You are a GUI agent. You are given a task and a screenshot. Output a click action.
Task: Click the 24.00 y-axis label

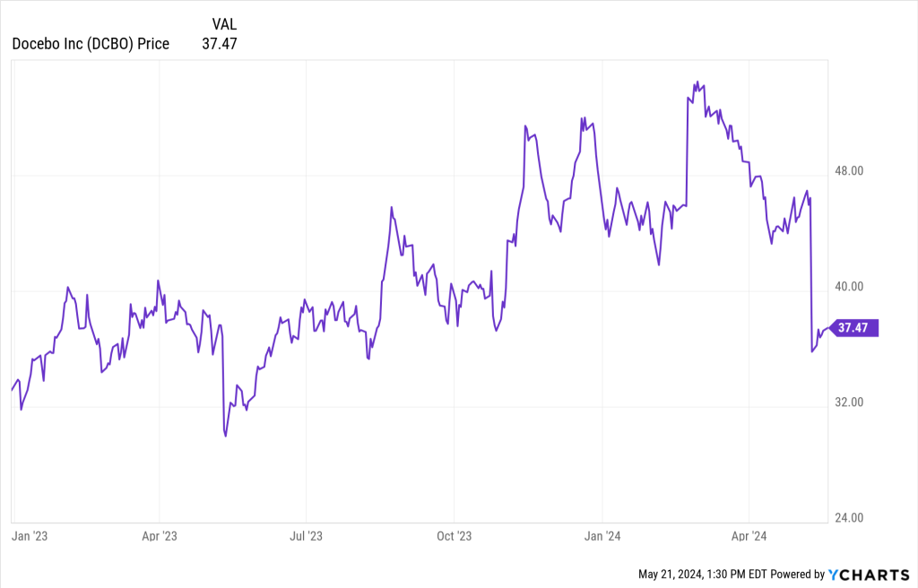[x=850, y=518]
